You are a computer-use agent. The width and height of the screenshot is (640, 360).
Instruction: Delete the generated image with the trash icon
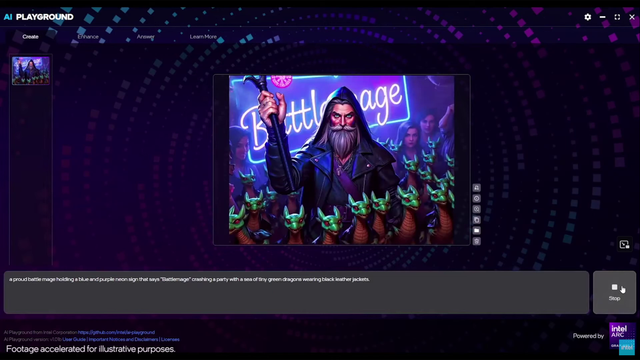pyautogui.click(x=476, y=241)
